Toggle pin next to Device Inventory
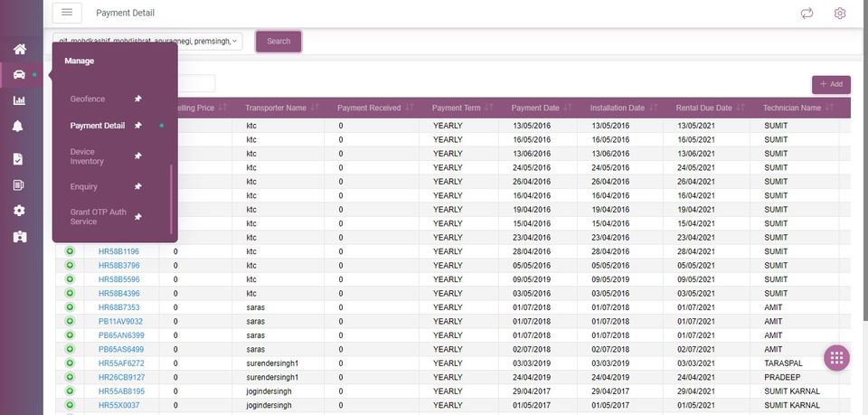This screenshot has height=415, width=868. pyautogui.click(x=137, y=156)
